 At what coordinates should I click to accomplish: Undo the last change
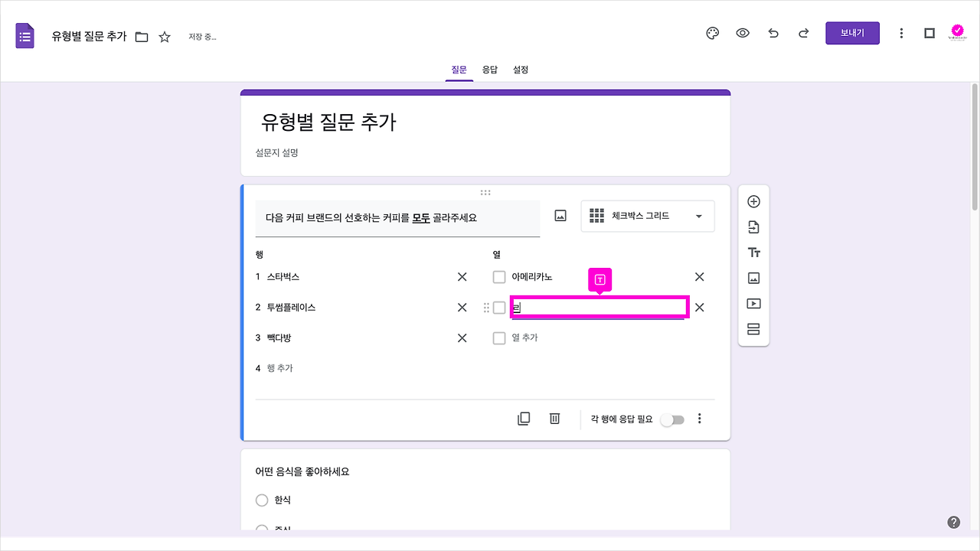[x=773, y=33]
